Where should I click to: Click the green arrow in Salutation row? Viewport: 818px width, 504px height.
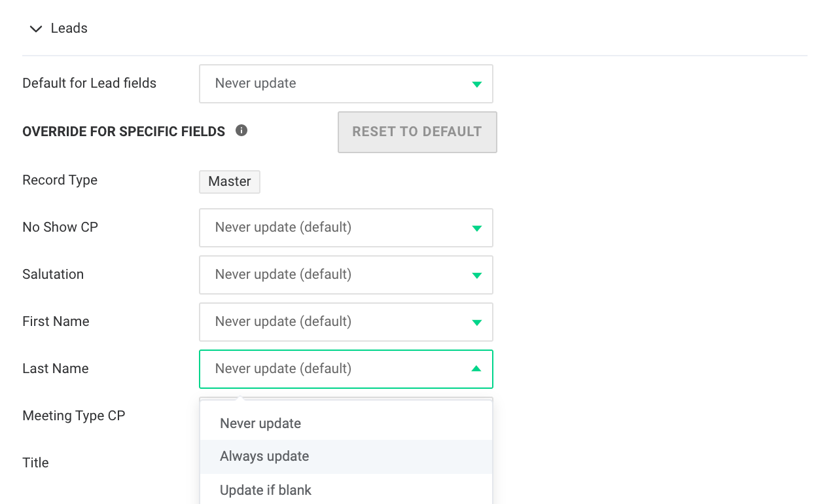pyautogui.click(x=477, y=275)
